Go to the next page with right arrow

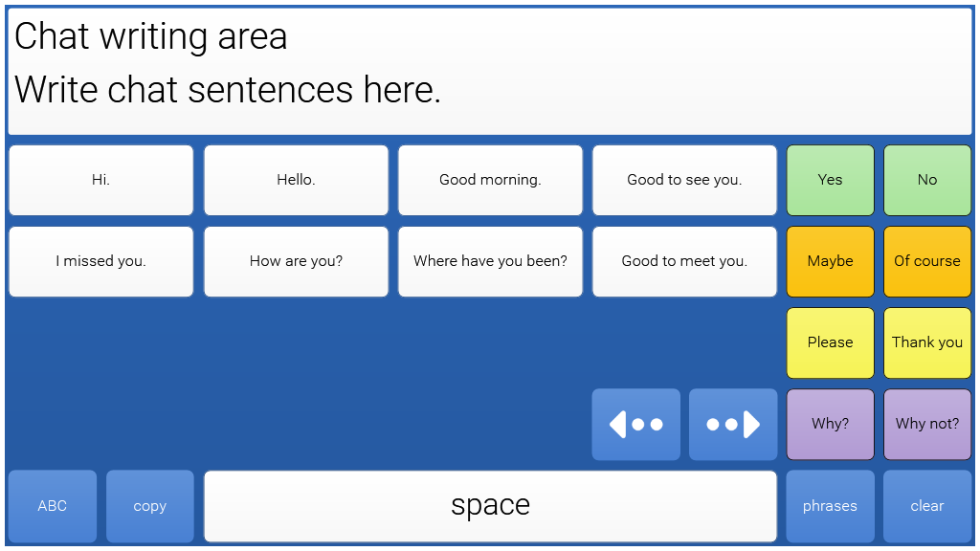(732, 424)
